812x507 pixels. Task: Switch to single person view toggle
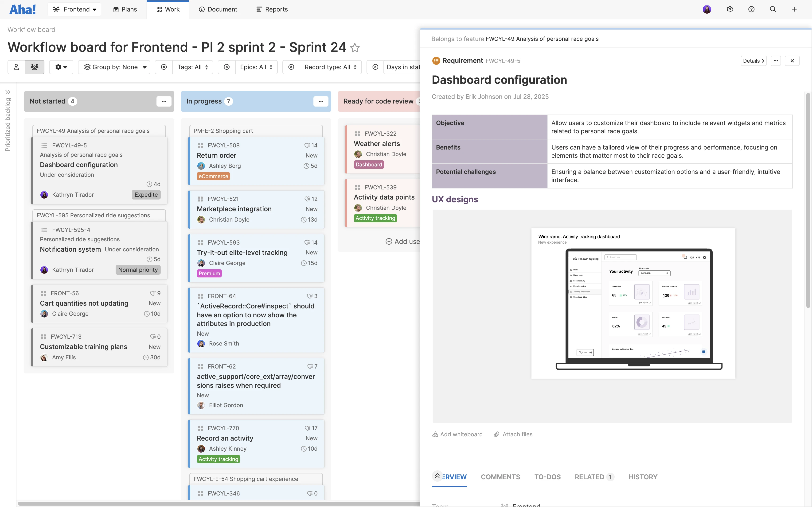coord(16,67)
